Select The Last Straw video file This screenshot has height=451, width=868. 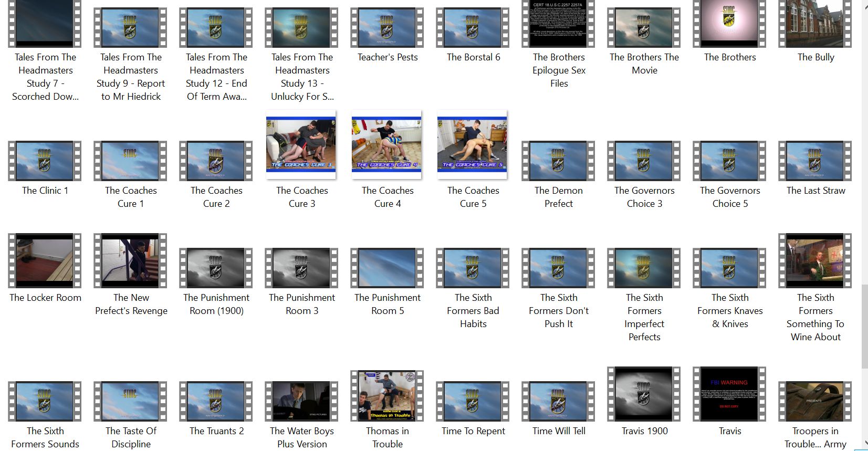(815, 161)
